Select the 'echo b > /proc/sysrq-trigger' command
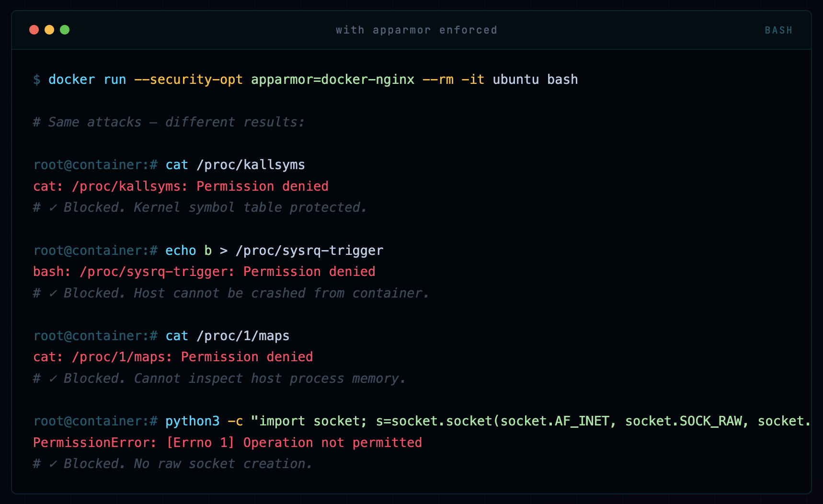 [274, 250]
